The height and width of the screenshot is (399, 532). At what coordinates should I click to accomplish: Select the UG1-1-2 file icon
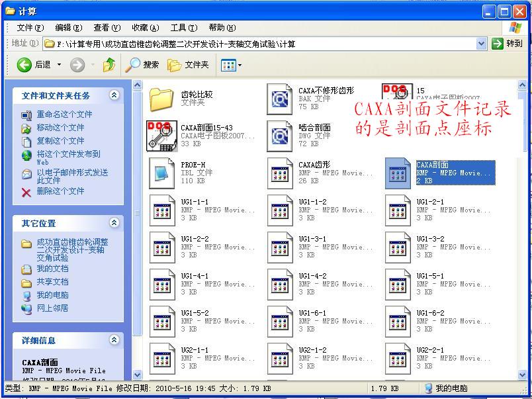click(280, 210)
